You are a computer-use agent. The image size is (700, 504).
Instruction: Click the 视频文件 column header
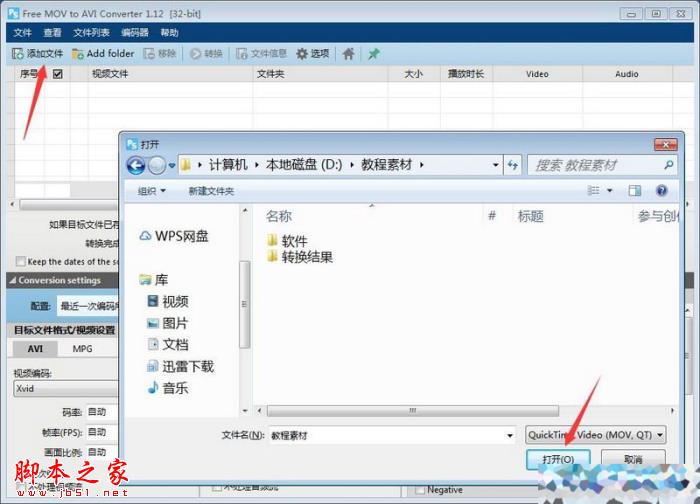110,74
